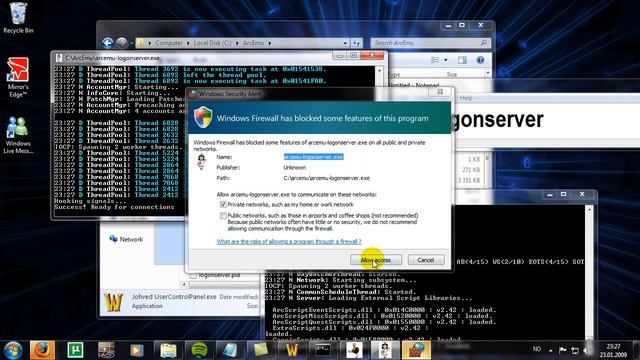
Task: Show hidden tray icons arrow
Action: 551,350
